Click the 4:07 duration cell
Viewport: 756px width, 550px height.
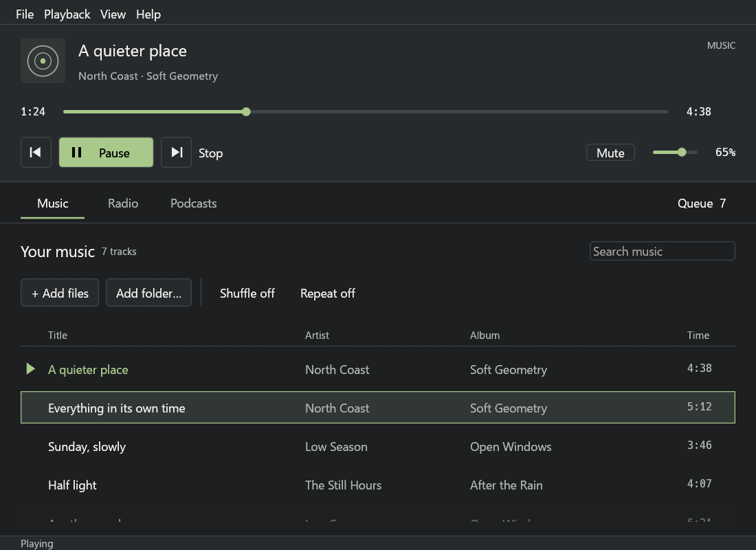(699, 484)
